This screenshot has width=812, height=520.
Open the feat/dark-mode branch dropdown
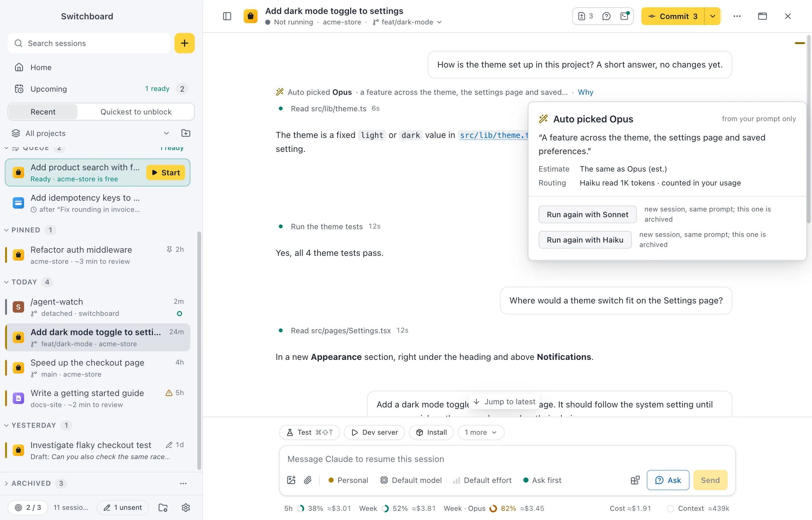[407, 22]
